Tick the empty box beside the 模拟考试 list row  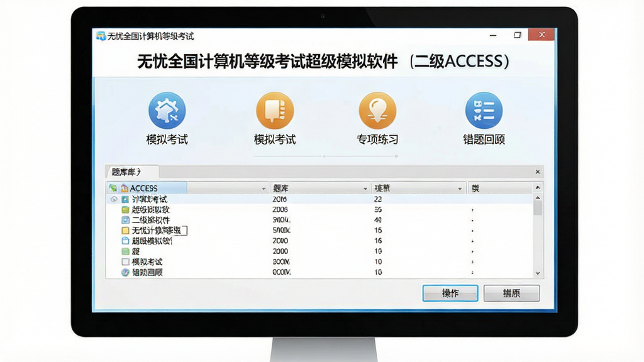pos(125,262)
